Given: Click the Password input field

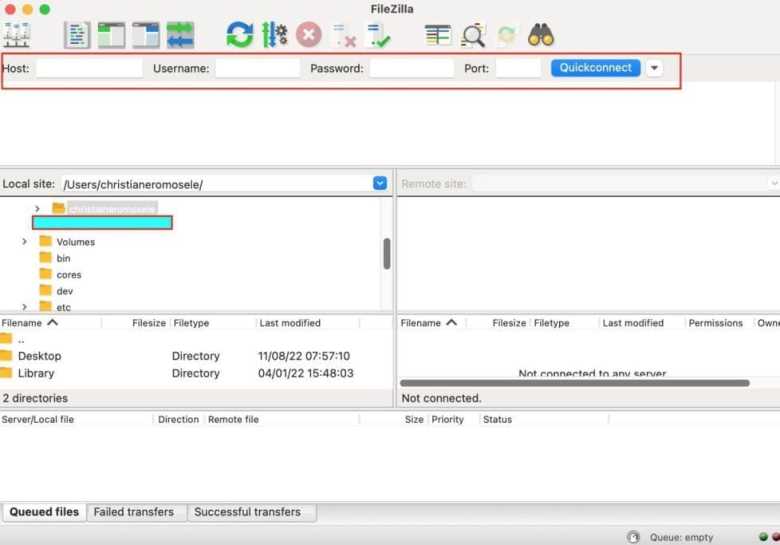Looking at the screenshot, I should 412,68.
